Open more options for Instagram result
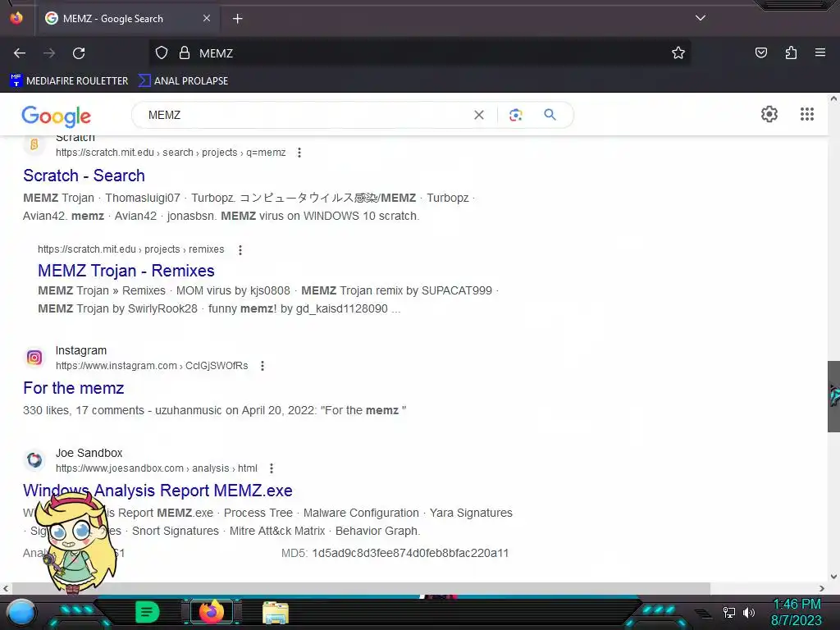The width and height of the screenshot is (840, 630). 262,366
